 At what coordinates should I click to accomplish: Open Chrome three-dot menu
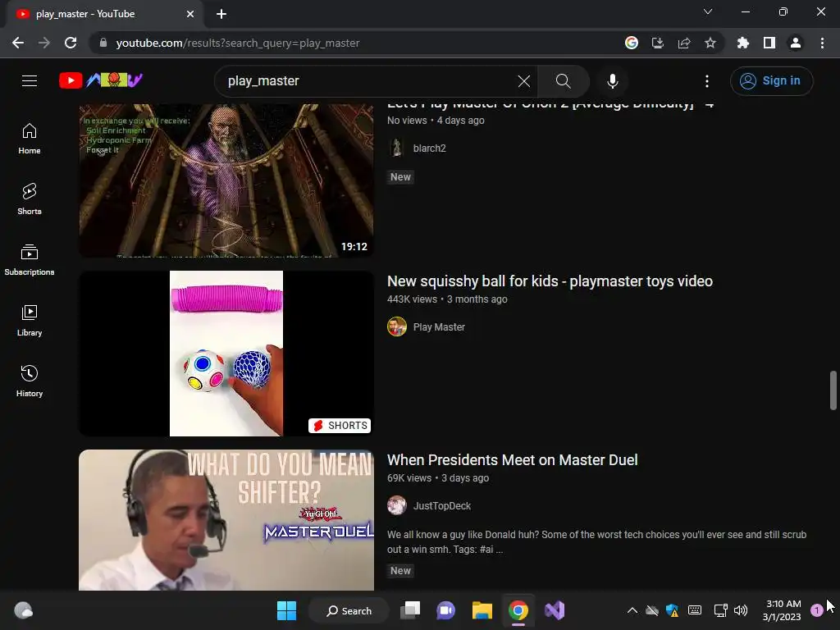pos(822,43)
